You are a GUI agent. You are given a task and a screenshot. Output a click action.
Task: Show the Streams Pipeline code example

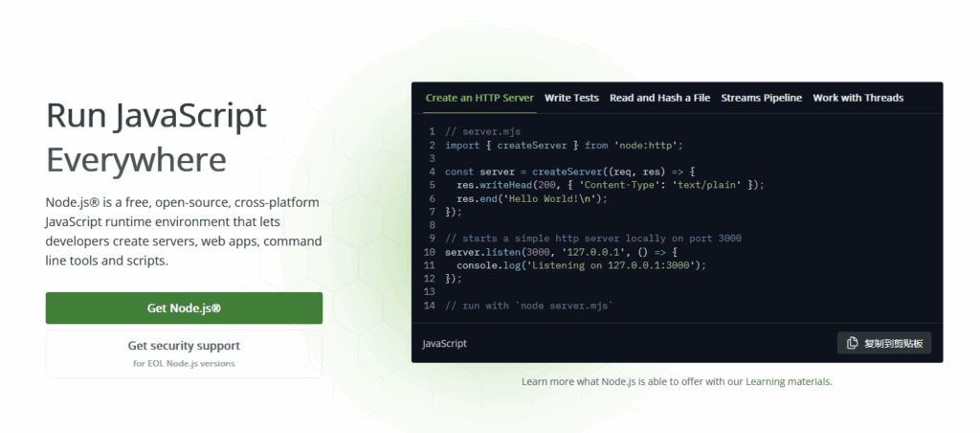click(761, 98)
